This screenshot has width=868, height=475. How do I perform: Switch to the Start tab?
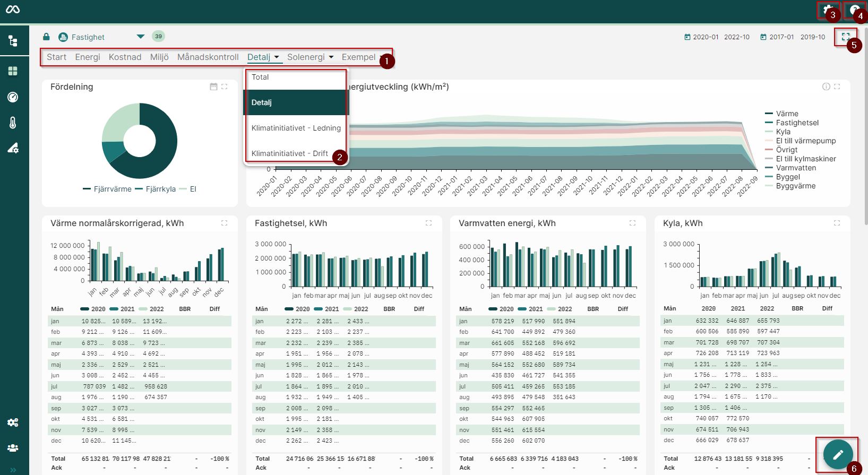coord(57,57)
